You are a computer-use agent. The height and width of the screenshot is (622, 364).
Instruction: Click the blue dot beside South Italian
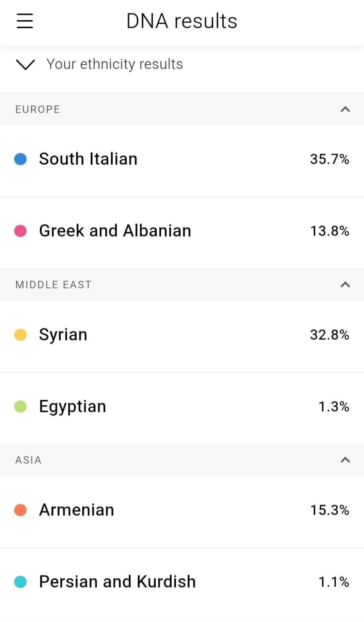pos(20,159)
